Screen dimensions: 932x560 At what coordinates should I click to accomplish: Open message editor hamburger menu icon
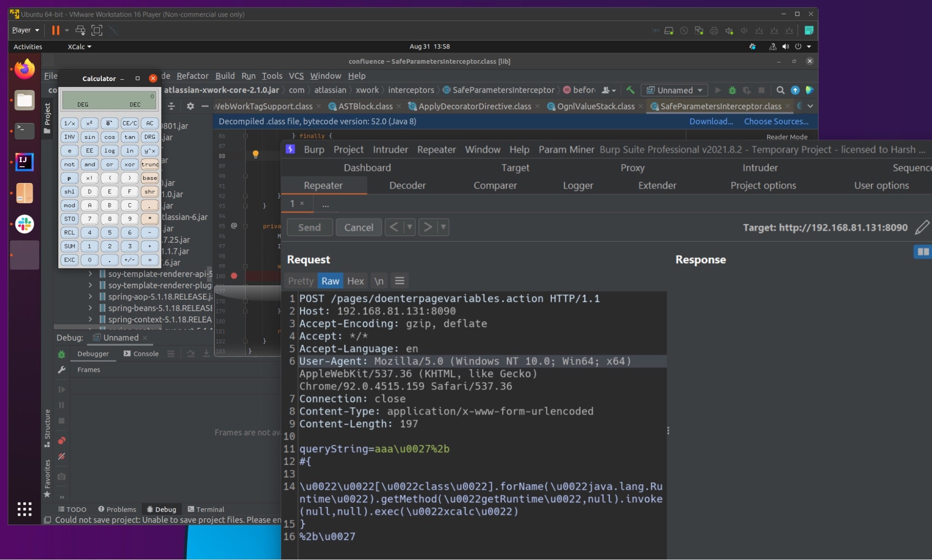[399, 281]
